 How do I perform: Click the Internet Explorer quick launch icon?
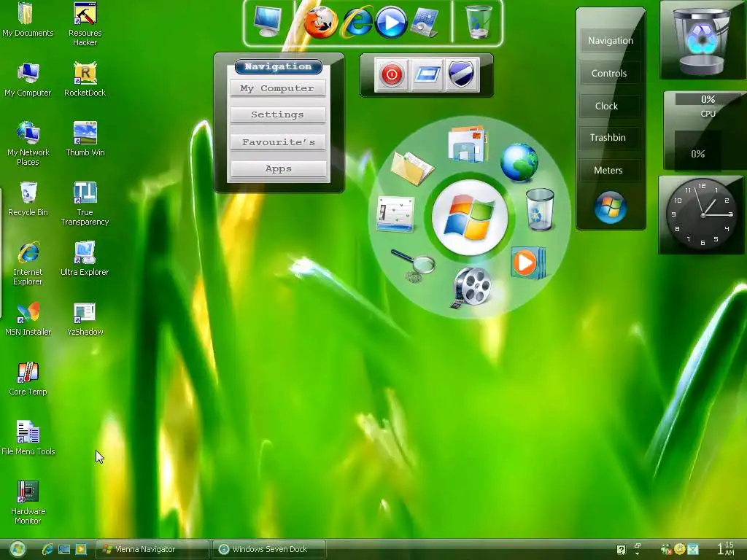coord(47,549)
